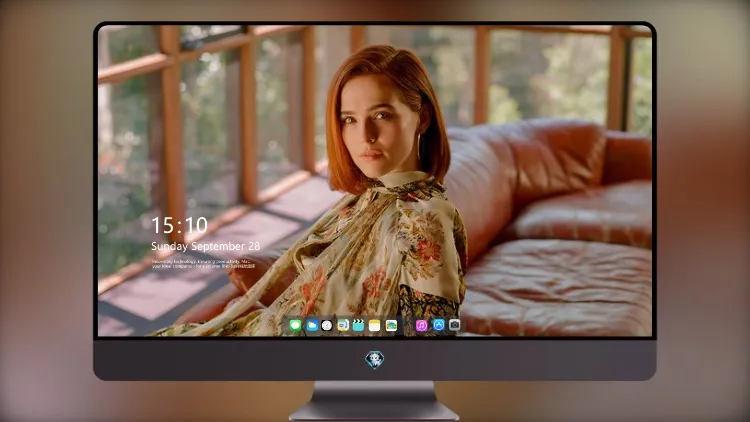Click the logo on monitor chin
The height and width of the screenshot is (422, 750).
click(x=375, y=359)
